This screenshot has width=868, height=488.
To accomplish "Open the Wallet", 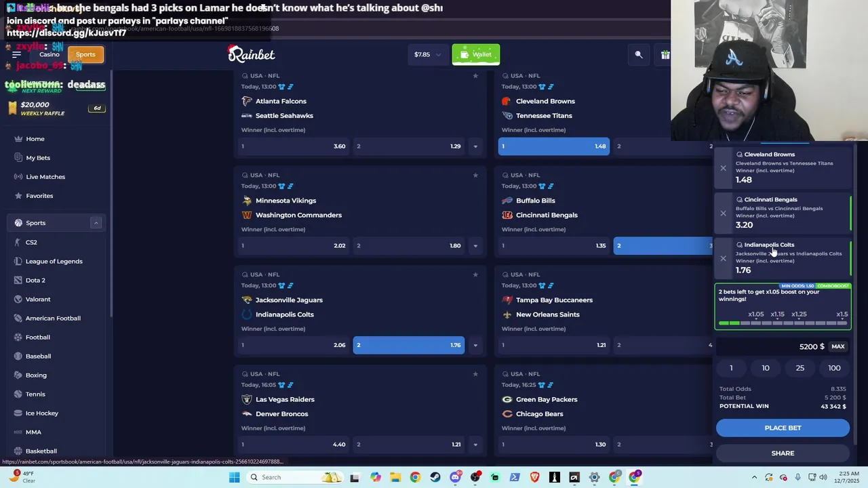I will click(476, 54).
